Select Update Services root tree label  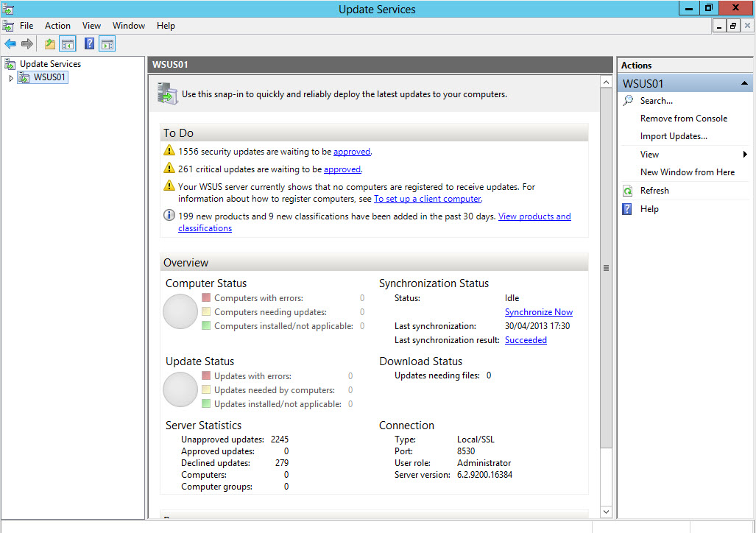coord(50,64)
